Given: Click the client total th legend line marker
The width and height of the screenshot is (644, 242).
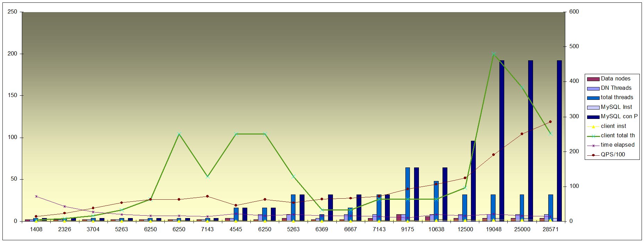Looking at the screenshot, I should [x=593, y=136].
